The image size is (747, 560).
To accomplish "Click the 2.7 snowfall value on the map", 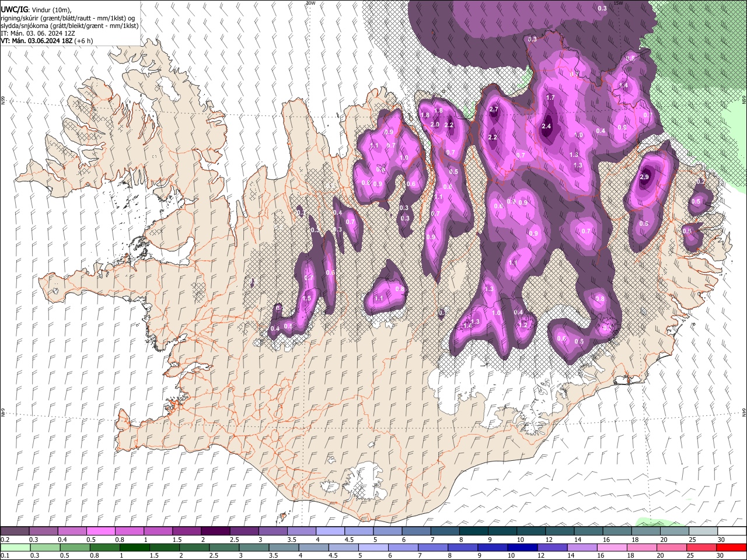I will [x=494, y=109].
